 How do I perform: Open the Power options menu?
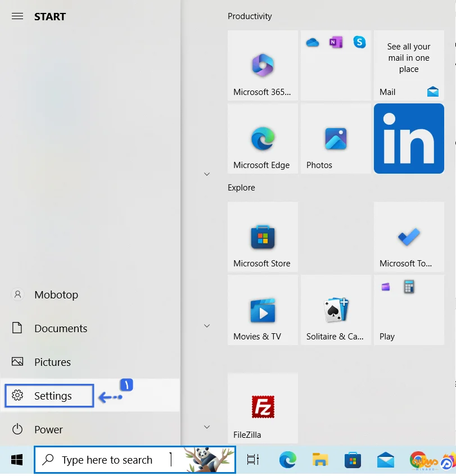[90, 429]
